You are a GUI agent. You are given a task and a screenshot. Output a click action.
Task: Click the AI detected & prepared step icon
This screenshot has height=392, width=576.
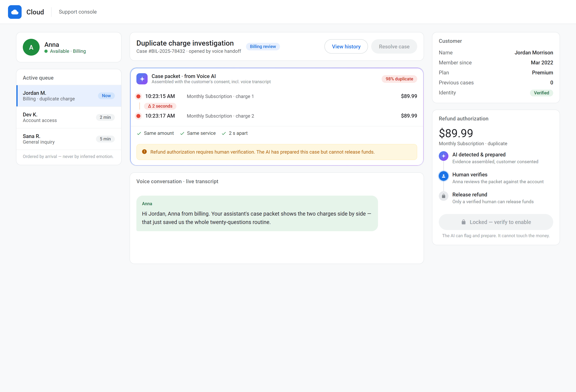(444, 156)
